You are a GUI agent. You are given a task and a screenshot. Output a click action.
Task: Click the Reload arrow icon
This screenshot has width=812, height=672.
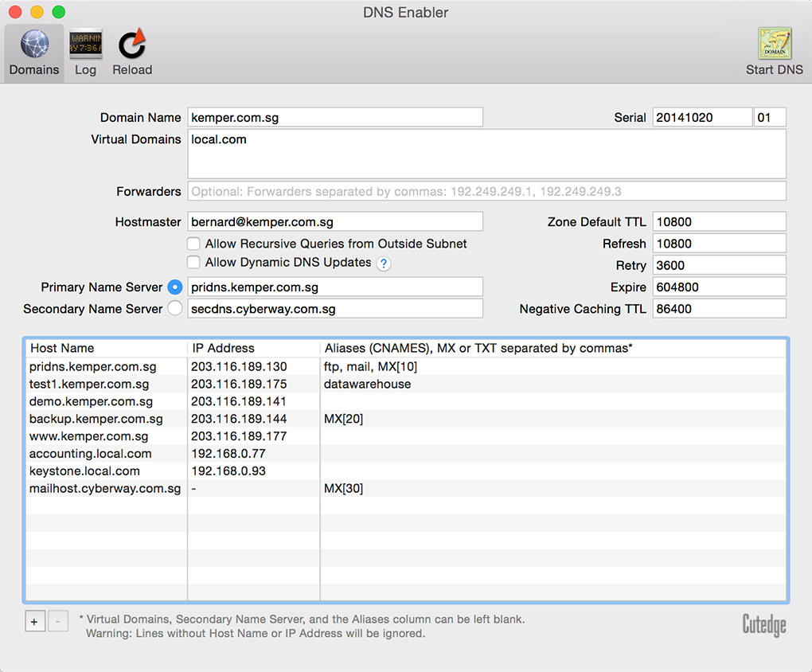tap(131, 45)
